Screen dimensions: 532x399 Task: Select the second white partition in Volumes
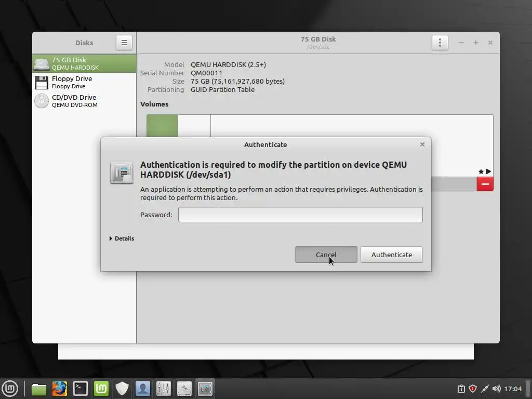[194, 126]
